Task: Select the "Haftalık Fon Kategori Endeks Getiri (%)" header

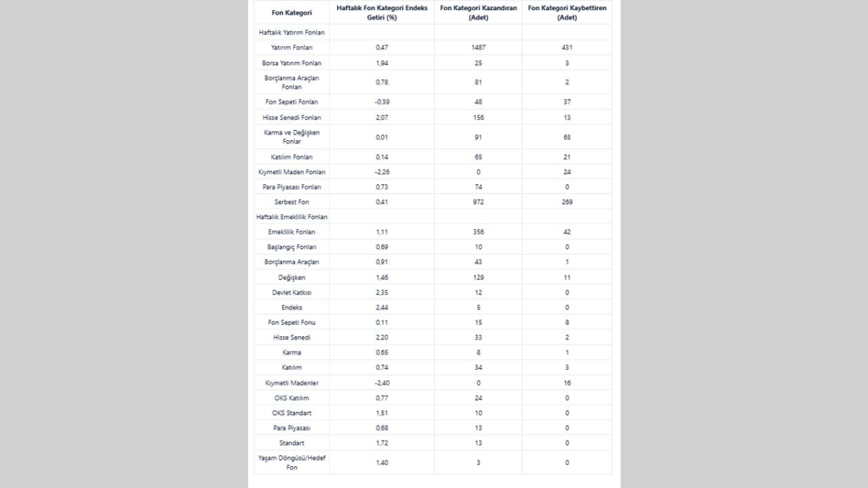Action: click(x=382, y=13)
